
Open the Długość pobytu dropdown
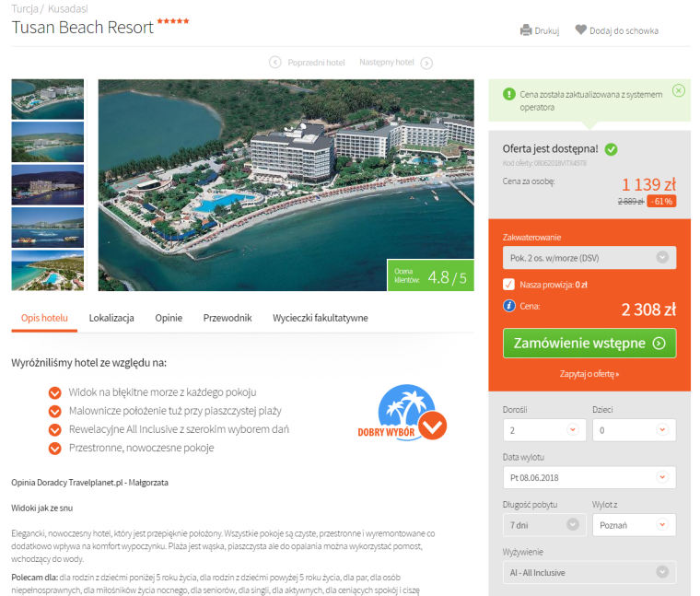tap(544, 524)
